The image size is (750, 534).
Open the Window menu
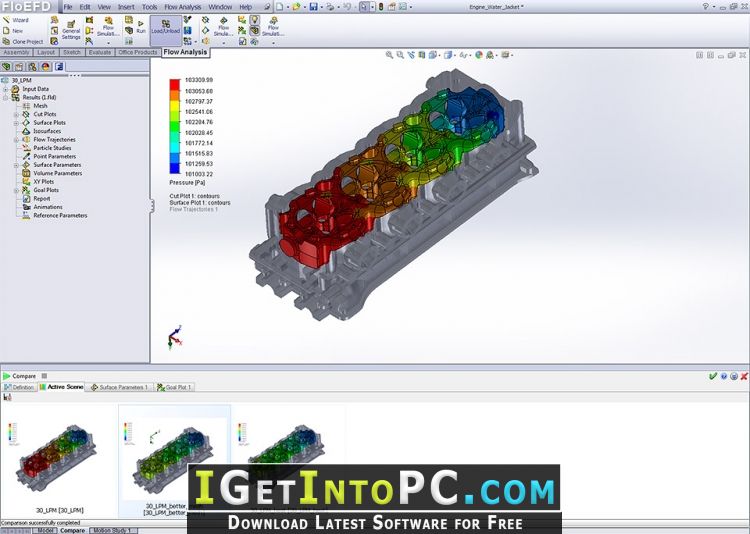220,7
